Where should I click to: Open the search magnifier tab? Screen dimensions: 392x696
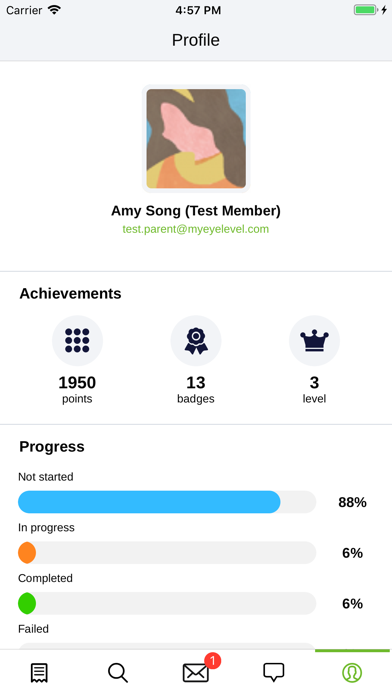point(118,673)
